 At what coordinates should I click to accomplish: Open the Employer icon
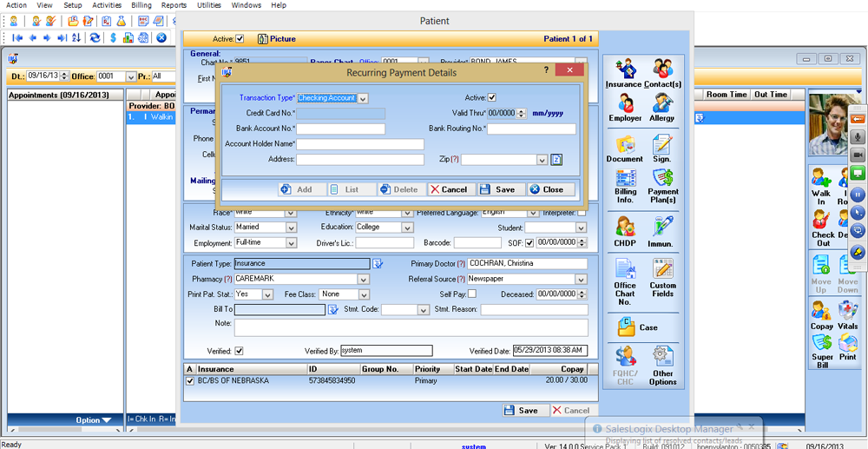pos(625,108)
